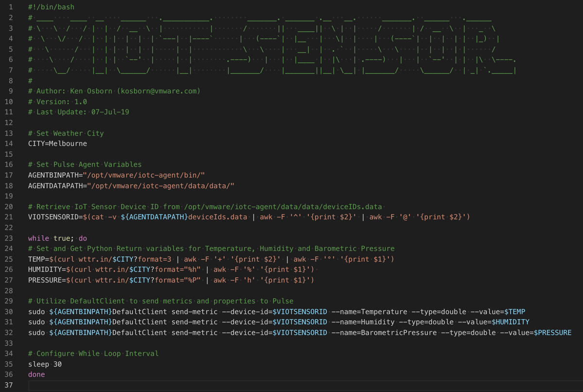
Task: Click TEMP variable assignment on line 25
Action: click(36, 259)
